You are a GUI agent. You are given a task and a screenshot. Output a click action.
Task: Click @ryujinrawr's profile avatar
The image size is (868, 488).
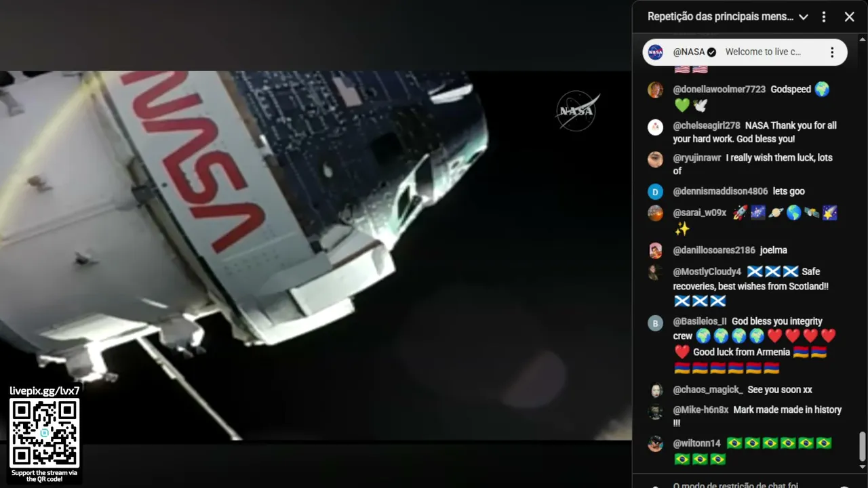(x=655, y=159)
